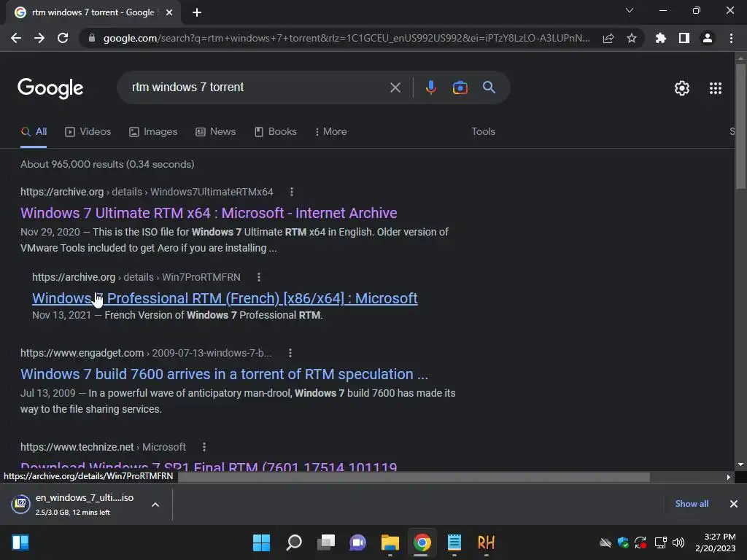Click the share page icon in address bar
The height and width of the screenshot is (560, 747).
608,39
